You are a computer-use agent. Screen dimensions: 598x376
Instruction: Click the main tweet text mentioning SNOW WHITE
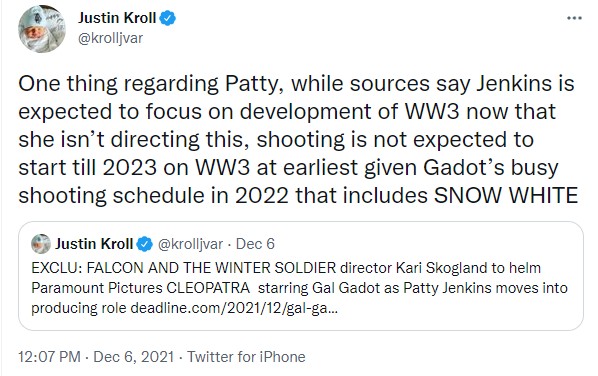click(298, 139)
